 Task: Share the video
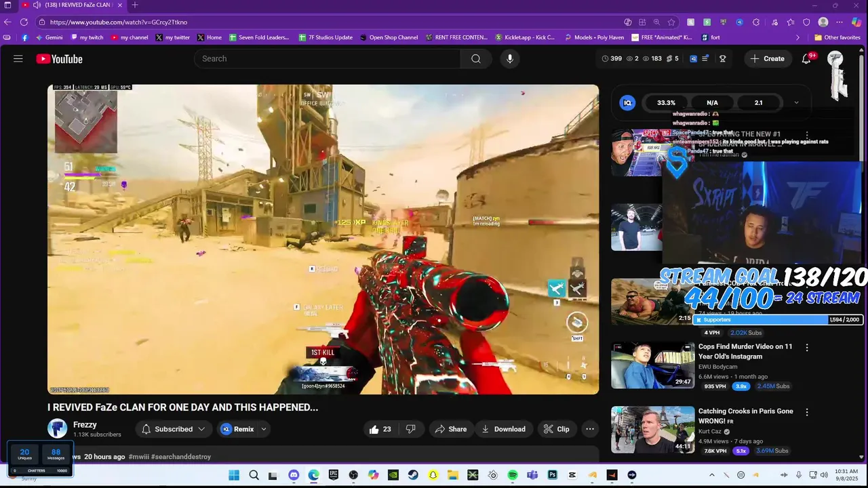click(x=451, y=429)
